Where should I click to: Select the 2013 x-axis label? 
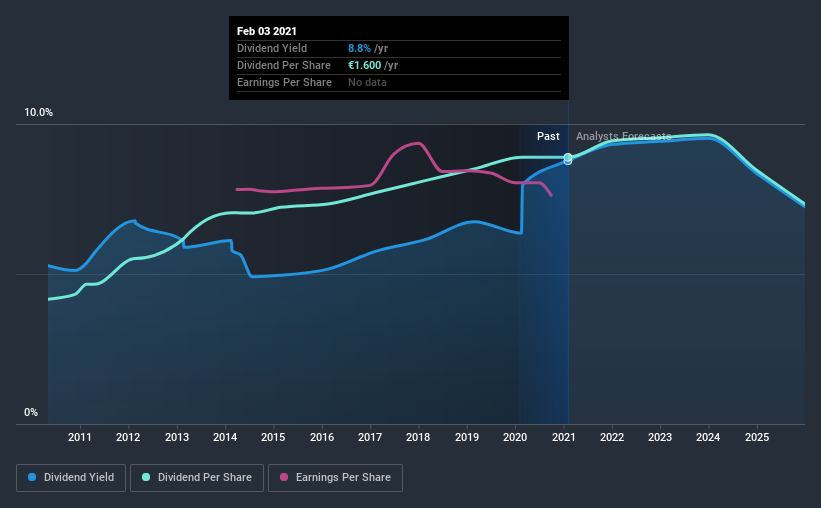[x=177, y=437]
